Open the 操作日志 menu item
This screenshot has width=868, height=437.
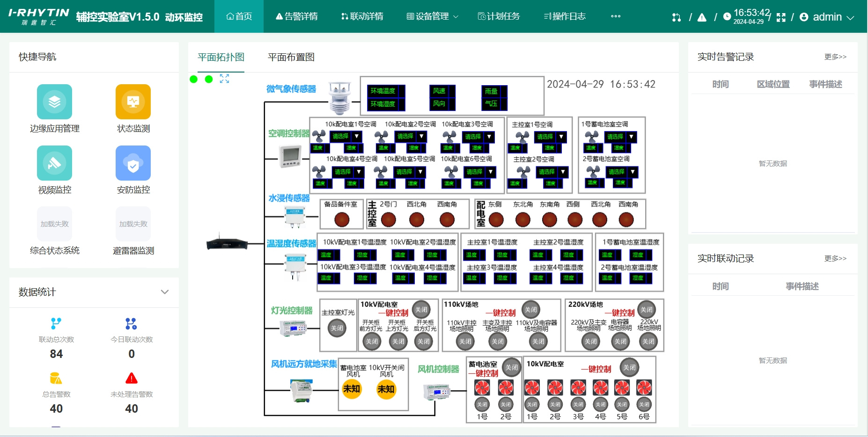tap(565, 16)
